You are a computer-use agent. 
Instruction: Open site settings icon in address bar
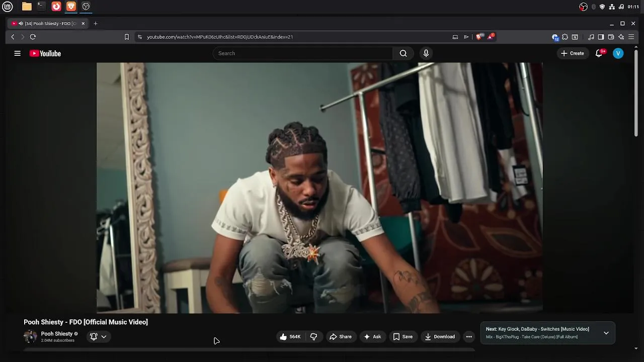pyautogui.click(x=140, y=37)
